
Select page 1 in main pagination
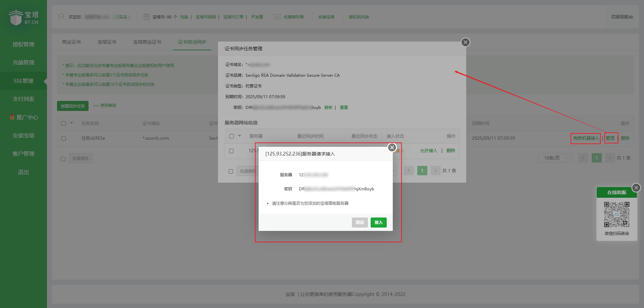(x=596, y=158)
